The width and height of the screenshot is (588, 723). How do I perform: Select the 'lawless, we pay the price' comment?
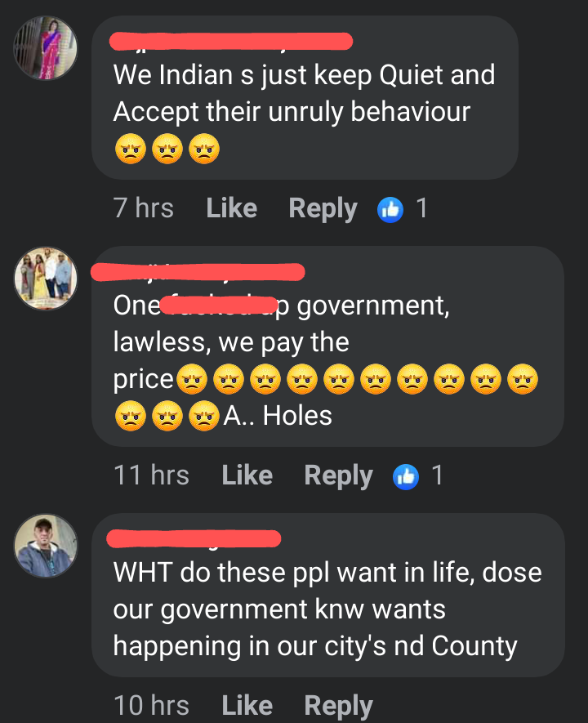click(x=327, y=346)
